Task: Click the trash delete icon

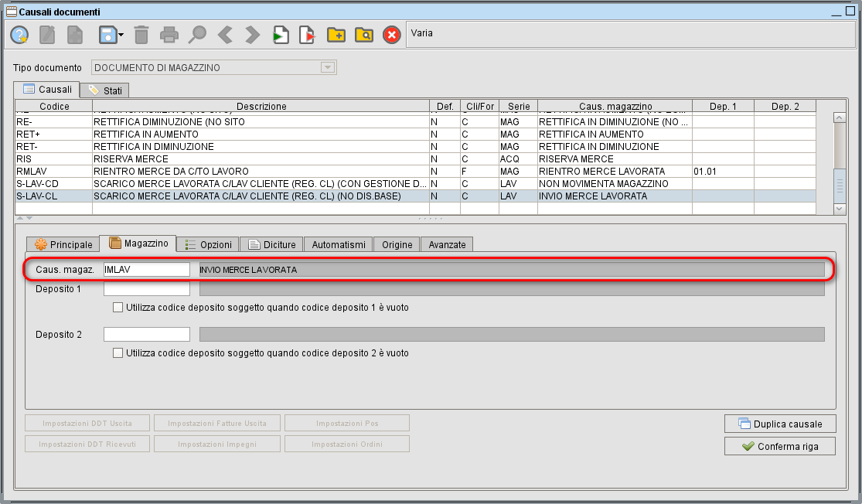Action: coord(141,35)
